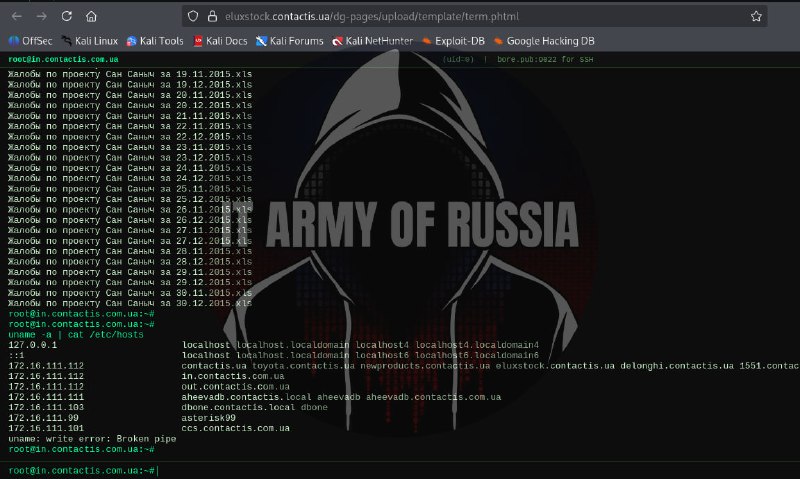This screenshot has height=479, width=800.
Task: Show tracking protection shield info
Action: point(193,16)
